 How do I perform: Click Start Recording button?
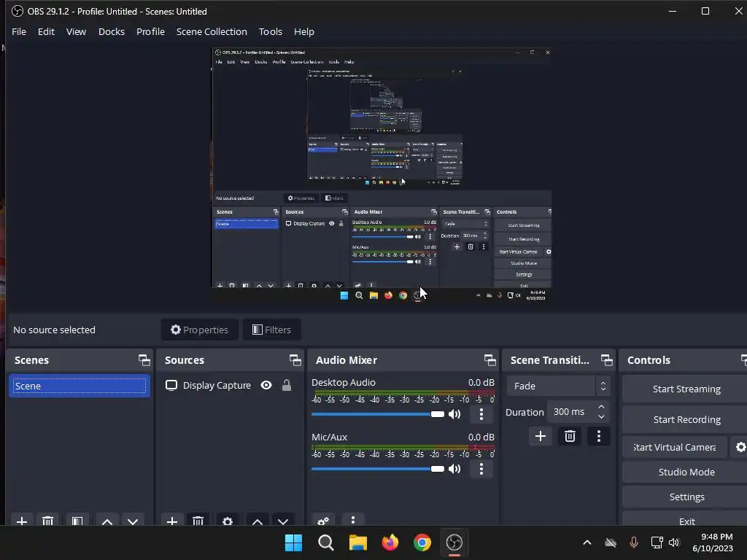pyautogui.click(x=686, y=419)
